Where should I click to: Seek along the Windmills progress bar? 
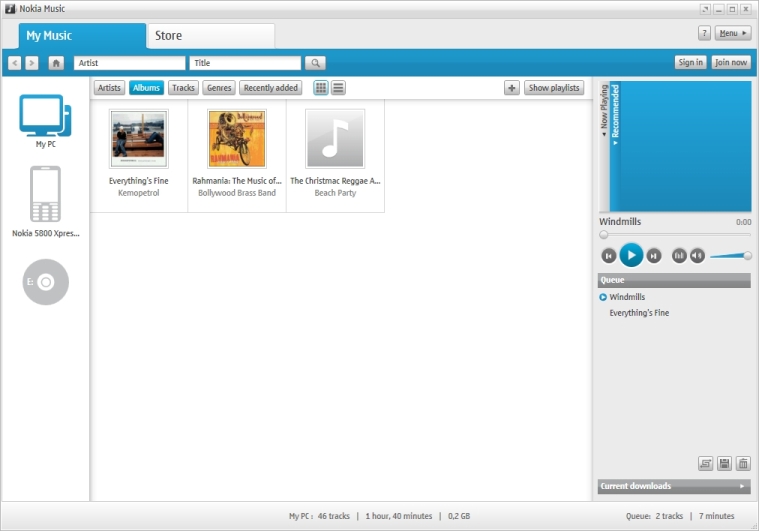click(x=675, y=235)
